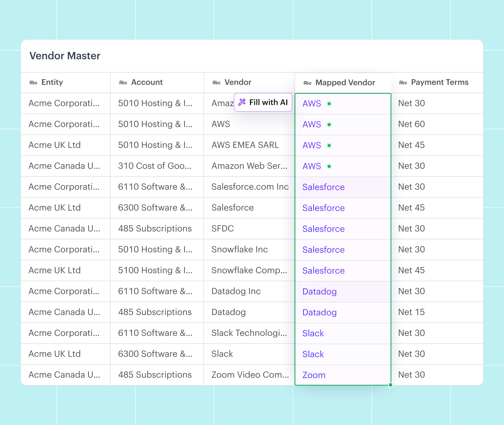
Task: Click the Abc type icon beside Payment Terms header
Action: 403,83
